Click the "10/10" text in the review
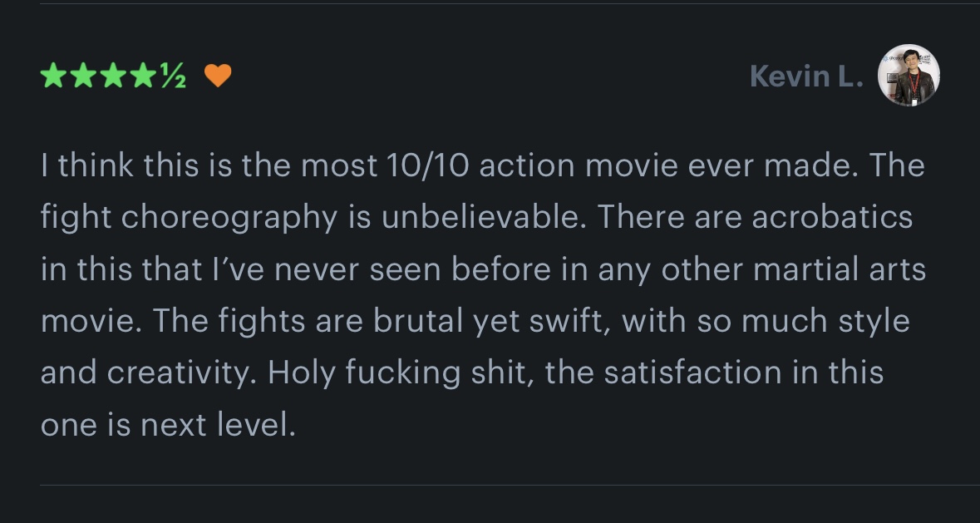Screen dimensions: 980x523 [427, 166]
